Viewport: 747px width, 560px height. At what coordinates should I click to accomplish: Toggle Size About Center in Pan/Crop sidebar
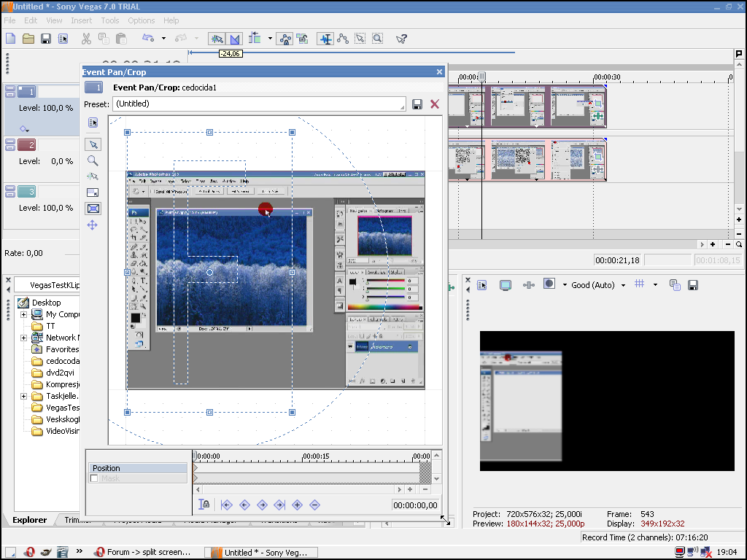[x=93, y=209]
